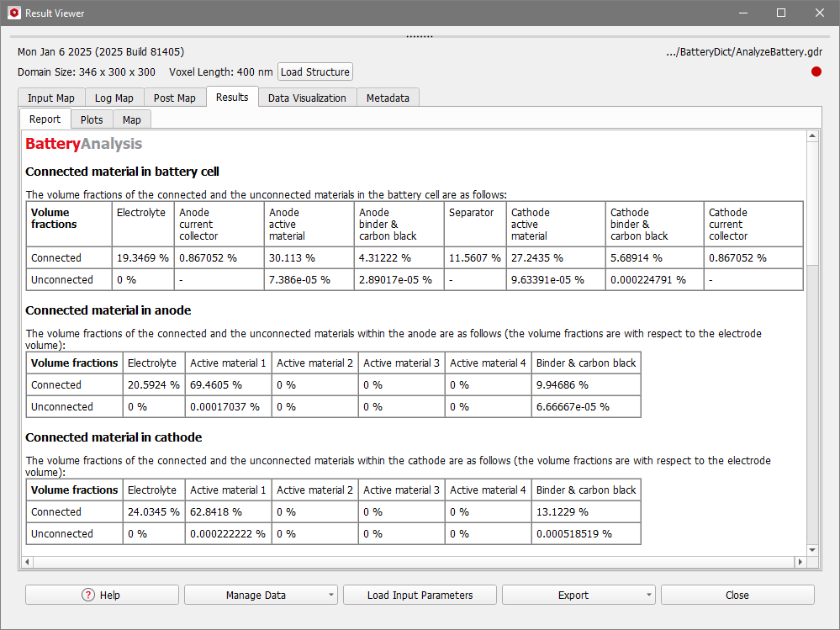The image size is (840, 630).
Task: Click cell value '9.63391e-05 %'
Action: click(x=547, y=279)
